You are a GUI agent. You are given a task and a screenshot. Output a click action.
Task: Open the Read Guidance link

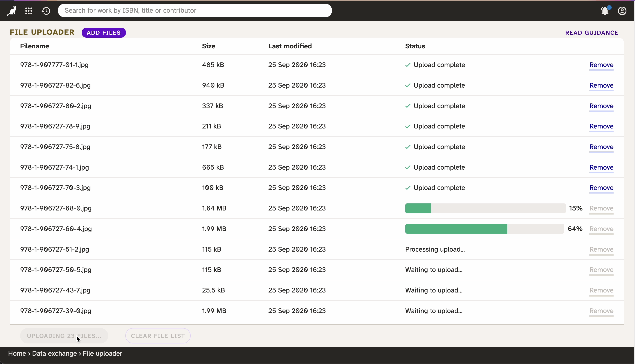coord(592,33)
